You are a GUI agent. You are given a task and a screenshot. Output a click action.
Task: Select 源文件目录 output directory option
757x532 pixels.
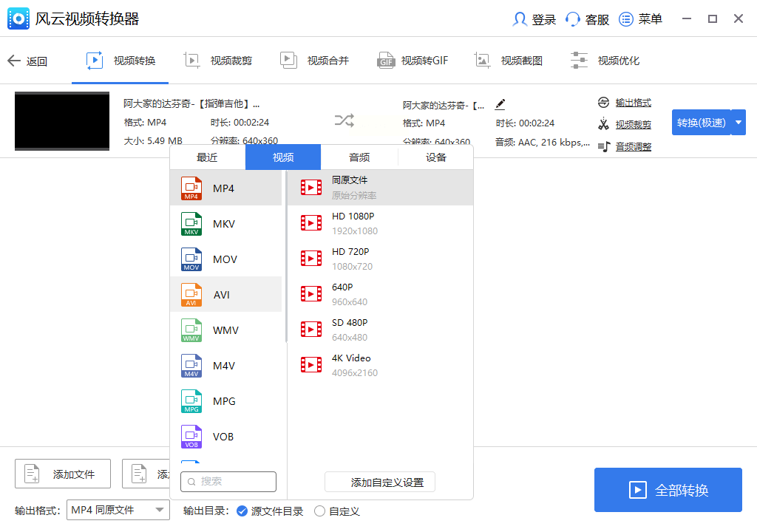(242, 511)
